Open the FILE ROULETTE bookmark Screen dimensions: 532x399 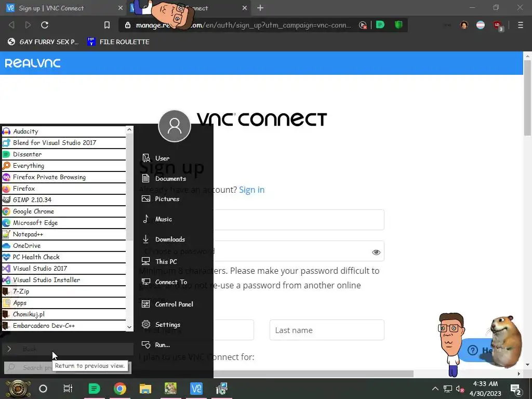[118, 42]
